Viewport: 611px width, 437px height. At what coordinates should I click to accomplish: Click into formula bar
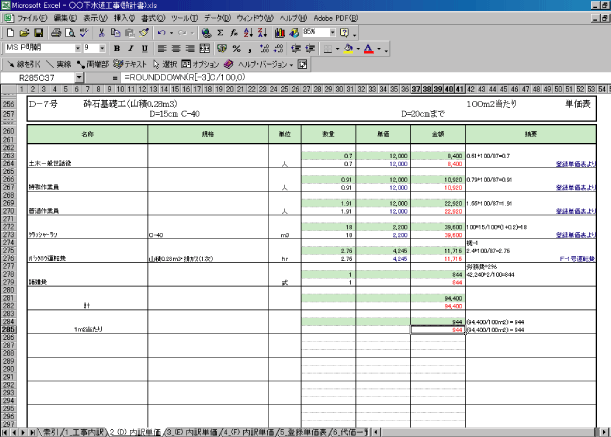point(365,78)
